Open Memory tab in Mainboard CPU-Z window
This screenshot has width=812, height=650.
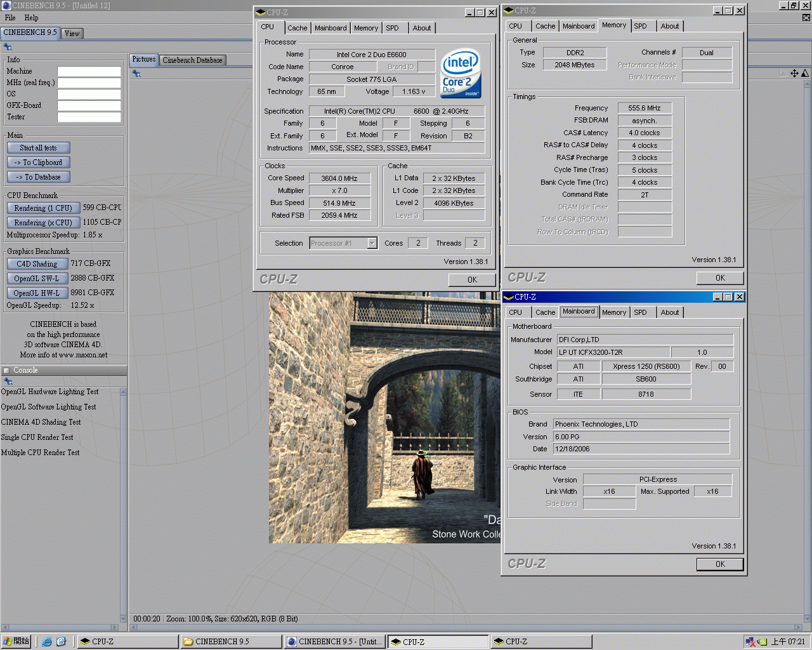coord(614,312)
